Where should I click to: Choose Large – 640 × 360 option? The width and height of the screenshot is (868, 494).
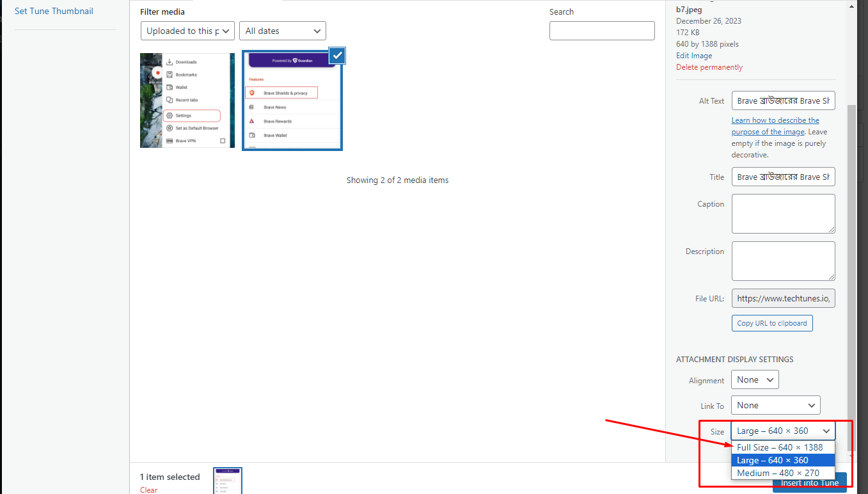[x=783, y=460]
